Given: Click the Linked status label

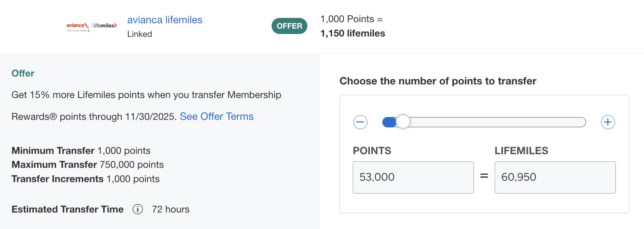Looking at the screenshot, I should [140, 34].
